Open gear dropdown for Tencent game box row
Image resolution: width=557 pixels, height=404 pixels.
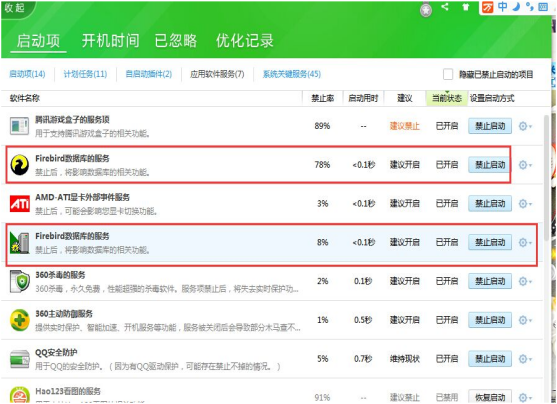pos(525,126)
